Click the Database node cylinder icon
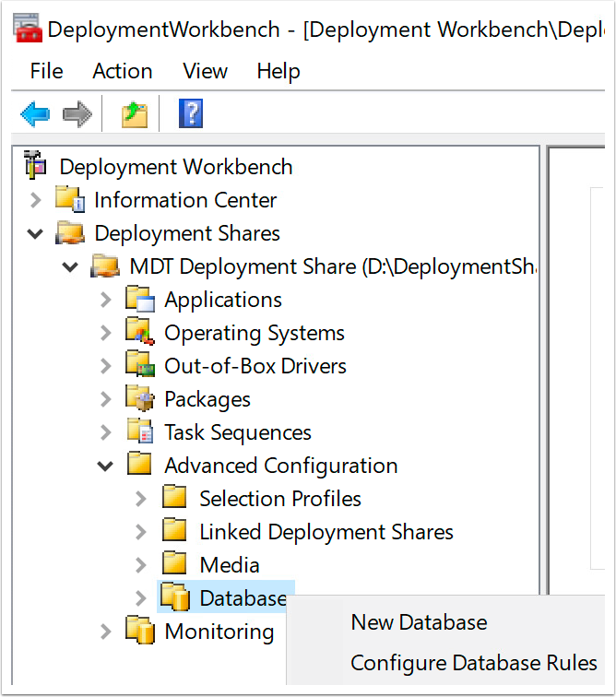 tap(175, 597)
